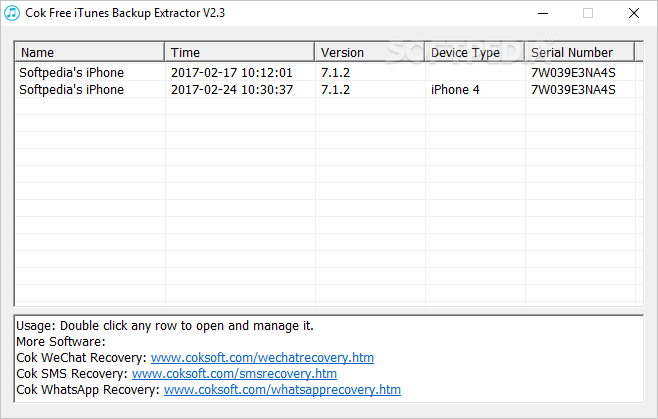The width and height of the screenshot is (658, 419).
Task: Click the More Software label
Action: [x=61, y=342]
